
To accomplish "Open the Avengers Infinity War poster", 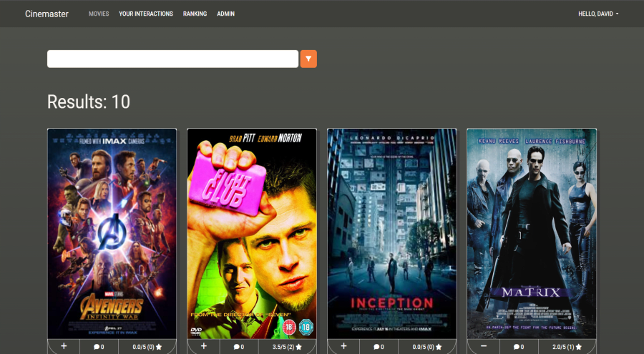I will (112, 234).
